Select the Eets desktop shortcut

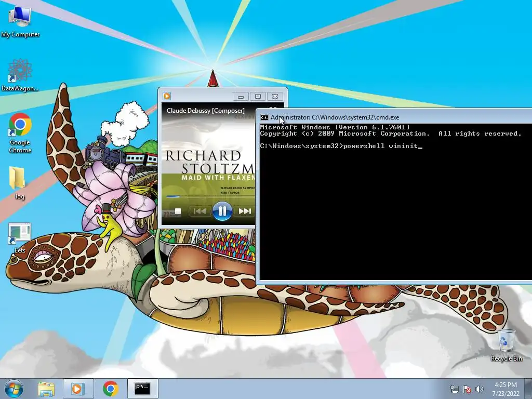click(x=20, y=238)
